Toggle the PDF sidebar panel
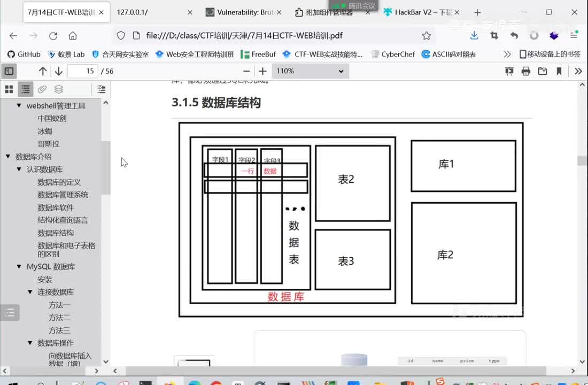 [9, 71]
